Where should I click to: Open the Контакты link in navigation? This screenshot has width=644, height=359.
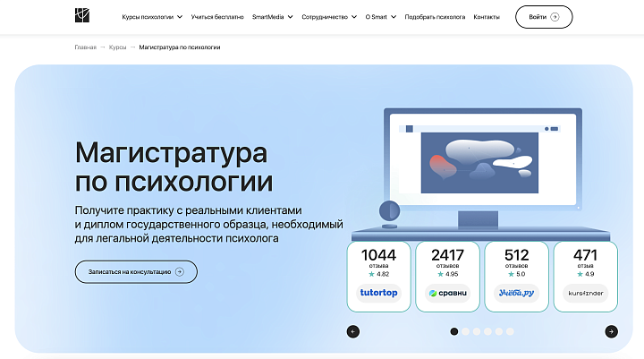pyautogui.click(x=487, y=17)
